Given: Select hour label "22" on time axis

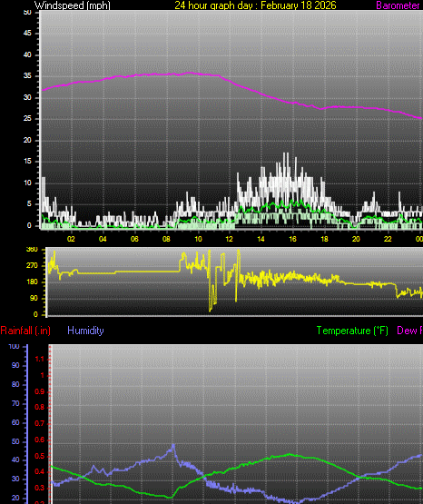Looking at the screenshot, I should [388, 239].
